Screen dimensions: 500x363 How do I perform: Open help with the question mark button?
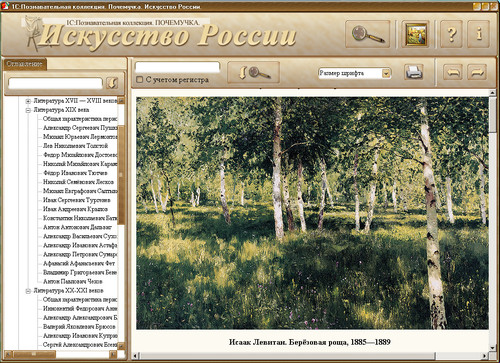tap(451, 34)
